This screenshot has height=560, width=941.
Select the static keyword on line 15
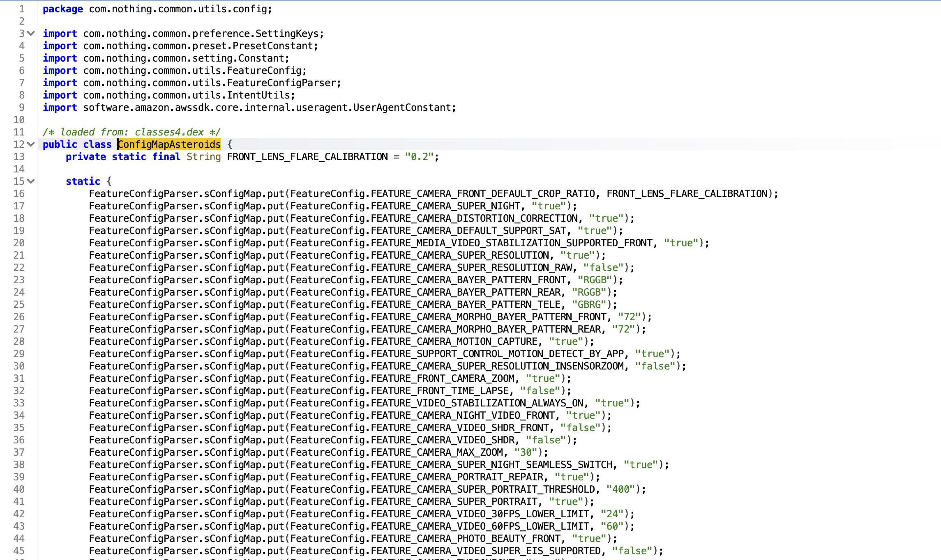tap(82, 181)
